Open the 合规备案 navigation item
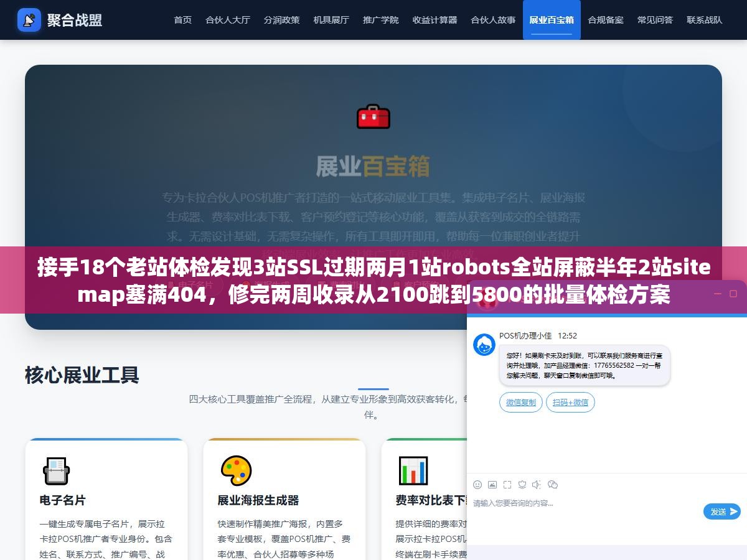747x560 pixels. coord(606,20)
